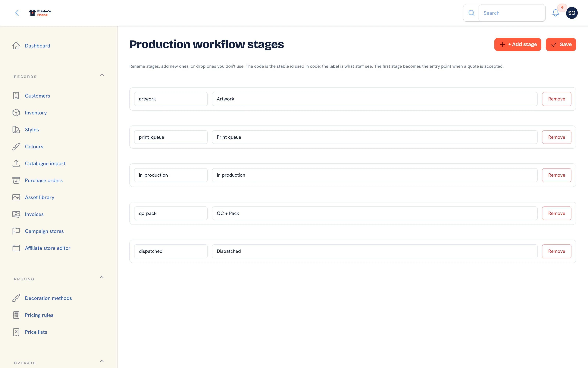Remove the Artwork stage

point(556,99)
